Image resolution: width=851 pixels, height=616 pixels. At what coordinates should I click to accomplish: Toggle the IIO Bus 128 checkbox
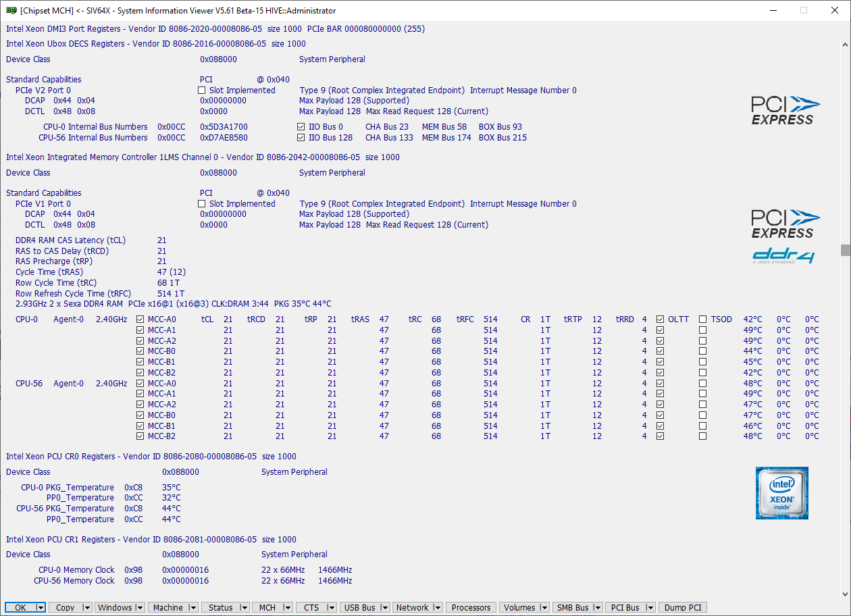click(301, 138)
